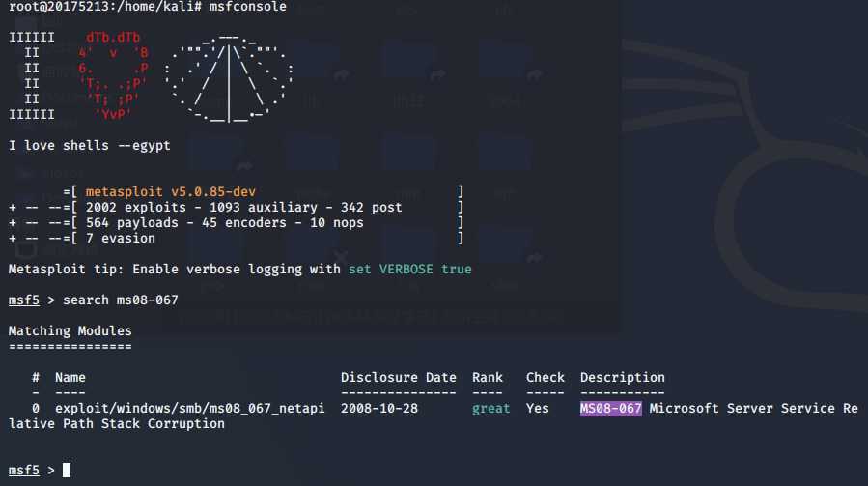Click the 'set VERBOSE true' tip command
Viewport: 868px width, 486px height.
pyautogui.click(x=409, y=270)
